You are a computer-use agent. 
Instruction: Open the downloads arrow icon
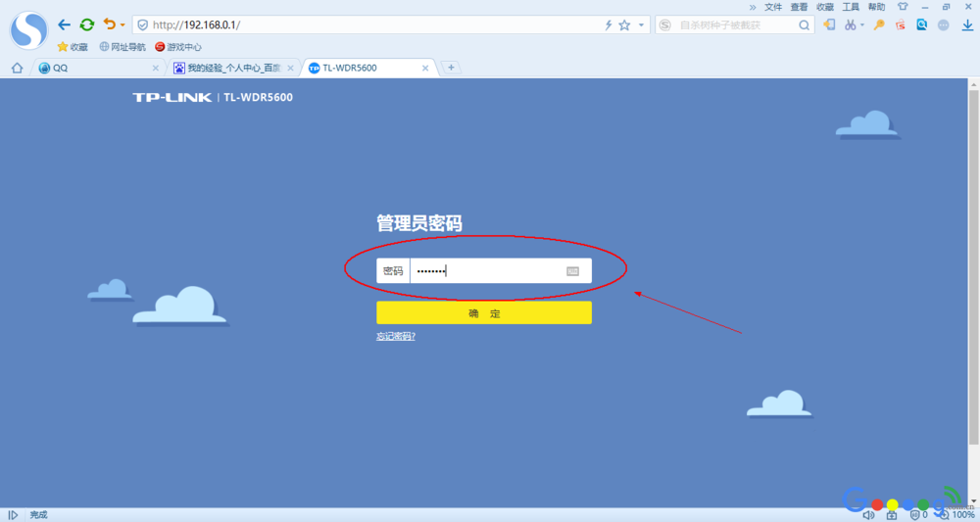967,25
